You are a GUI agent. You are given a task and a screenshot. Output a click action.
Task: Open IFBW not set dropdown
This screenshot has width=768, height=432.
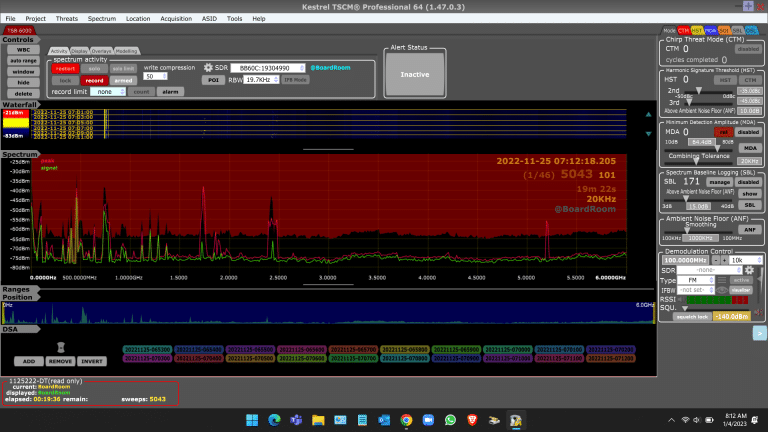(696, 290)
